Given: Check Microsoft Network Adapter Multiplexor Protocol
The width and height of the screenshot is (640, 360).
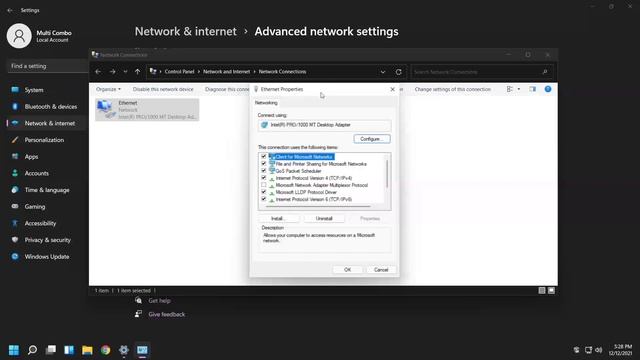Looking at the screenshot, I should [x=264, y=185].
